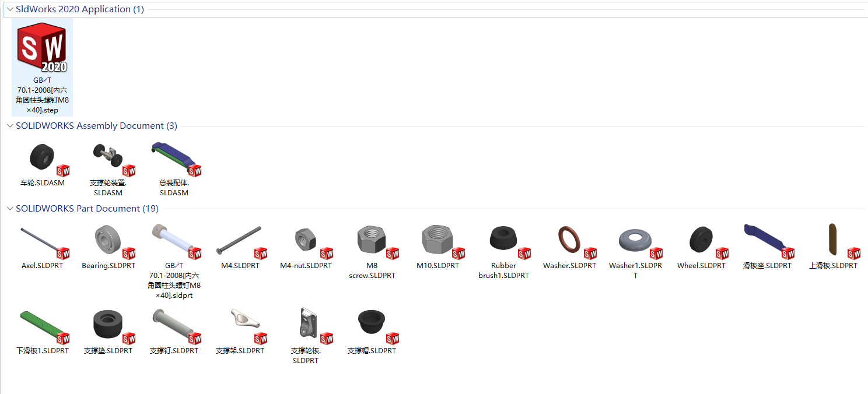This screenshot has width=868, height=394.
Task: Click the 滑板座.SLDPRT file name
Action: tap(768, 266)
